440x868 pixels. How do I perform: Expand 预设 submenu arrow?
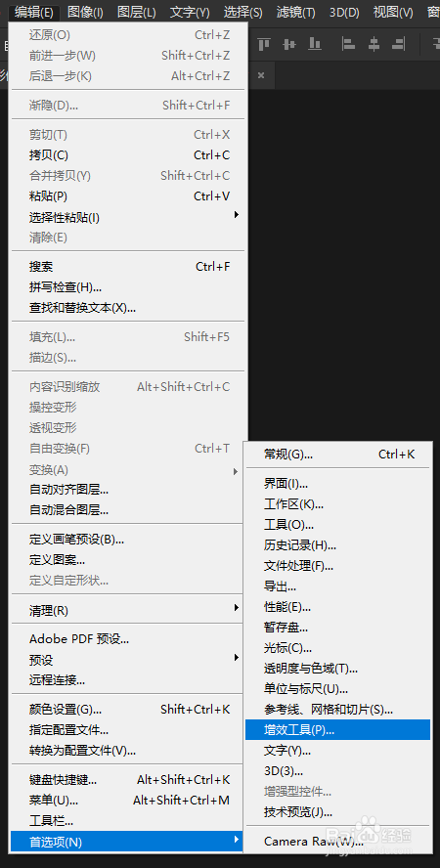[237, 658]
